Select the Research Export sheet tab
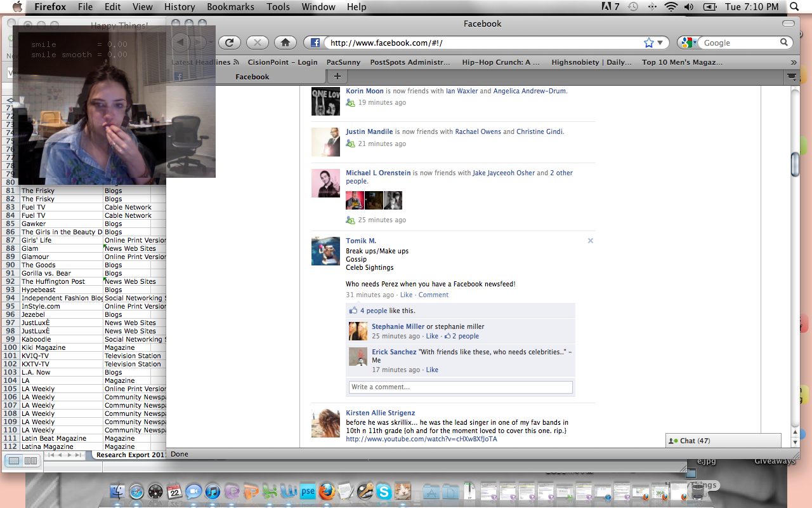Viewport: 812px width, 508px height. coord(130,455)
